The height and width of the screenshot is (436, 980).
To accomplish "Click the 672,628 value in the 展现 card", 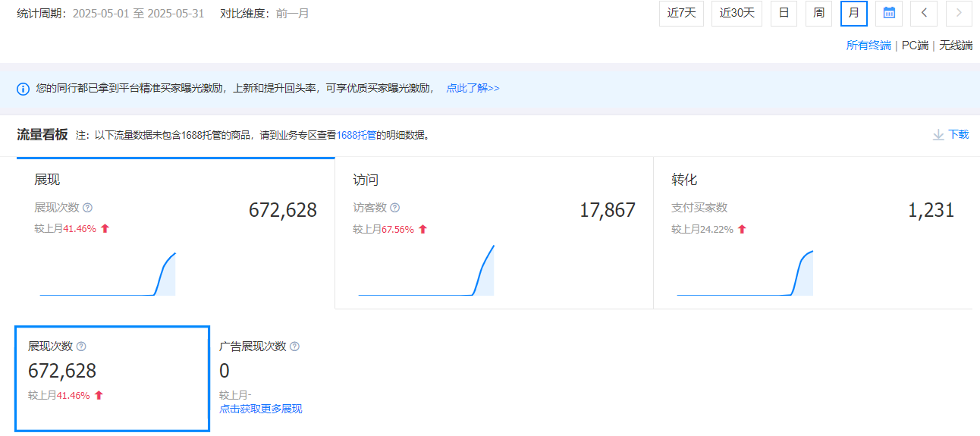I will [x=283, y=211].
